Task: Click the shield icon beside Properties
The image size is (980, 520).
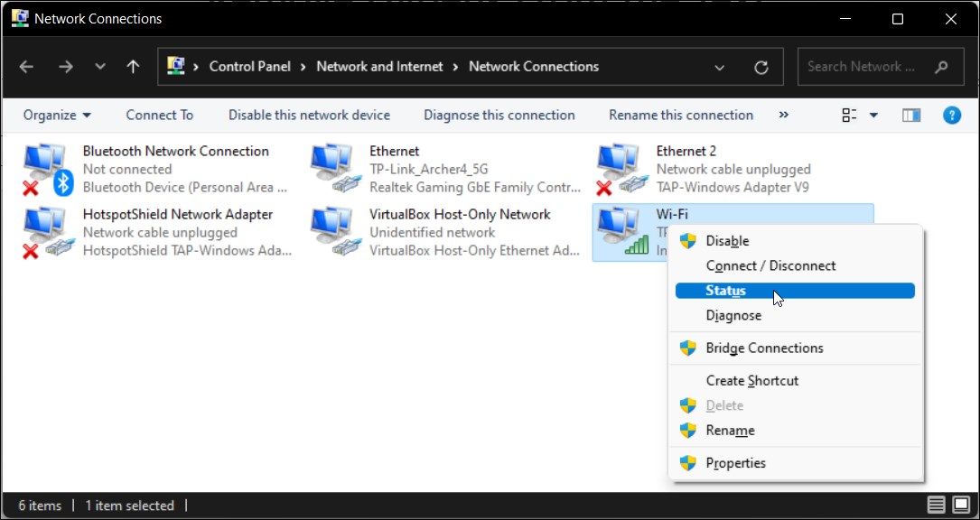Action: pyautogui.click(x=687, y=463)
